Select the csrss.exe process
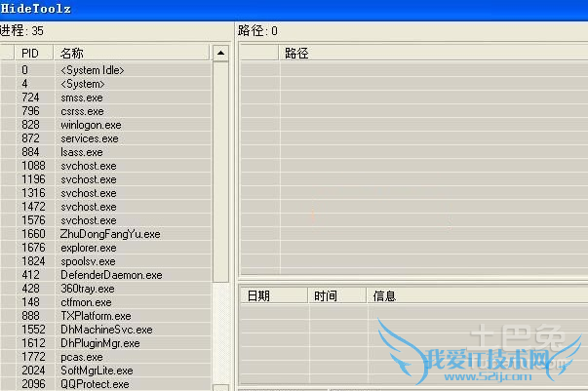This screenshot has width=588, height=391. 105,111
